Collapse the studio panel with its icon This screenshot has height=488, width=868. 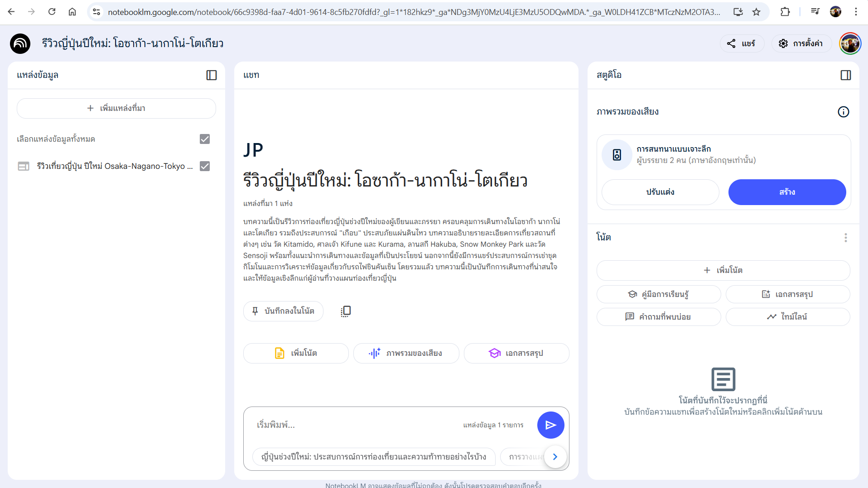point(845,75)
